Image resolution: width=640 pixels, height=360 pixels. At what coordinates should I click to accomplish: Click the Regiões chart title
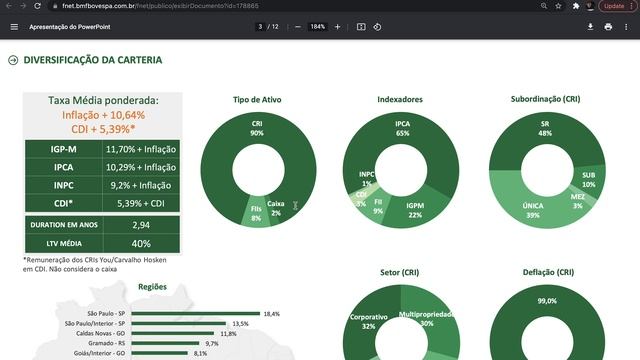[152, 287]
